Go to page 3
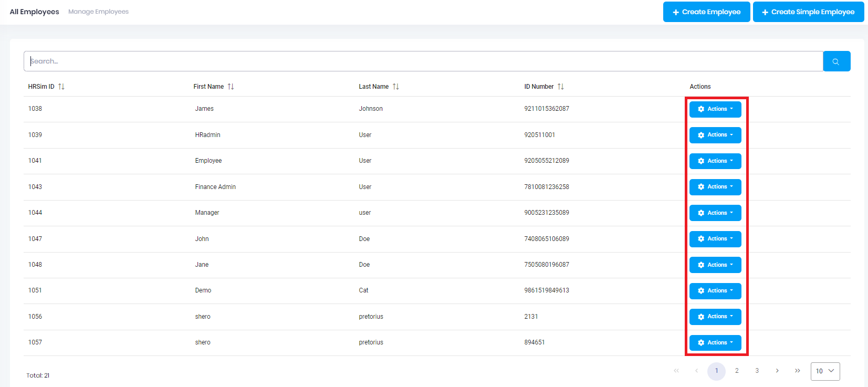 coord(757,371)
